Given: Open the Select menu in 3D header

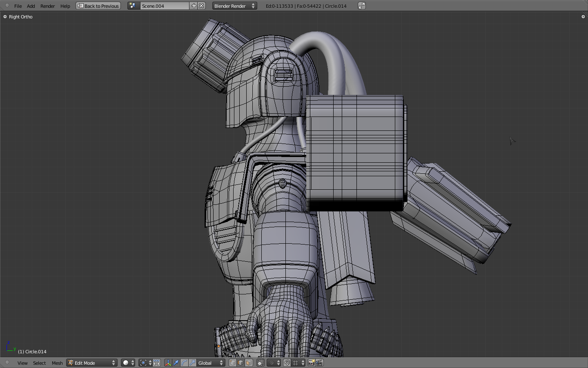Looking at the screenshot, I should coord(40,363).
